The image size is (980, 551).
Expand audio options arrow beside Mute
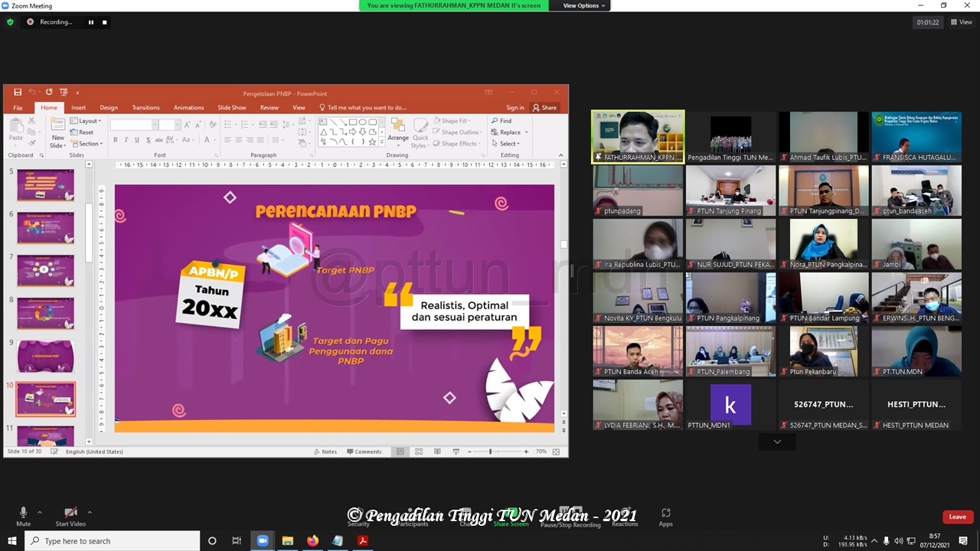(40, 513)
